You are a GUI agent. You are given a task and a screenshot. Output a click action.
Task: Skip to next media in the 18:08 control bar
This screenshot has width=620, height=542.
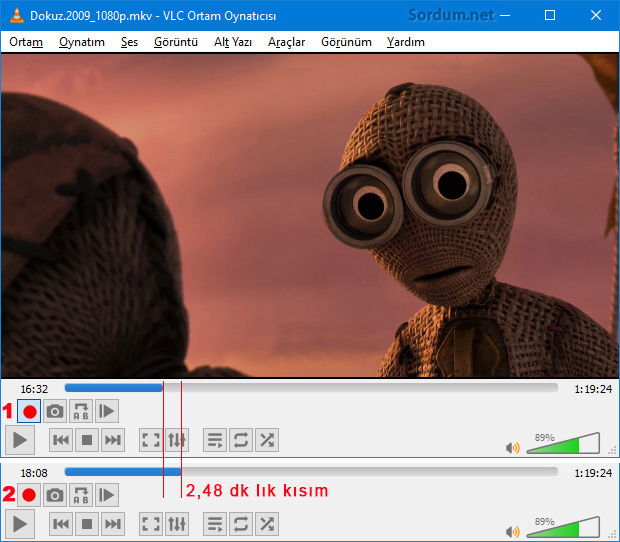click(x=113, y=524)
